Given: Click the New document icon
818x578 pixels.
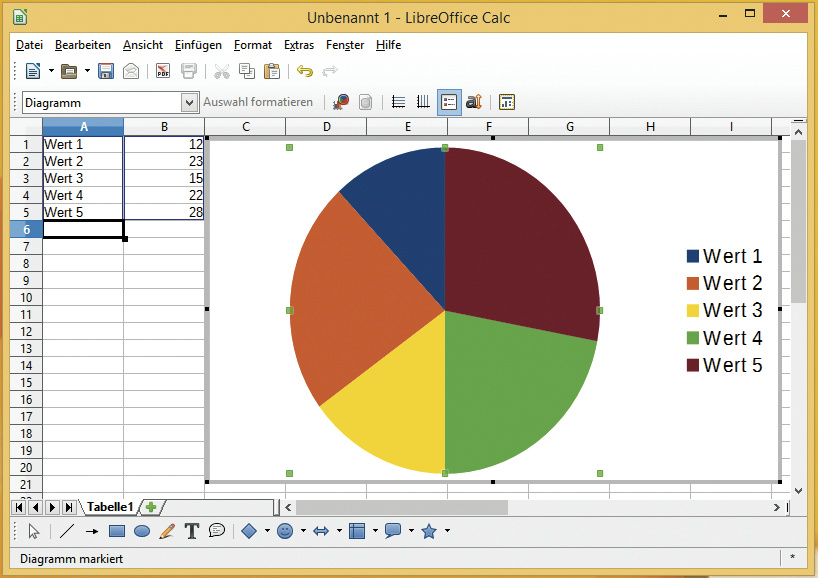Looking at the screenshot, I should pos(33,71).
